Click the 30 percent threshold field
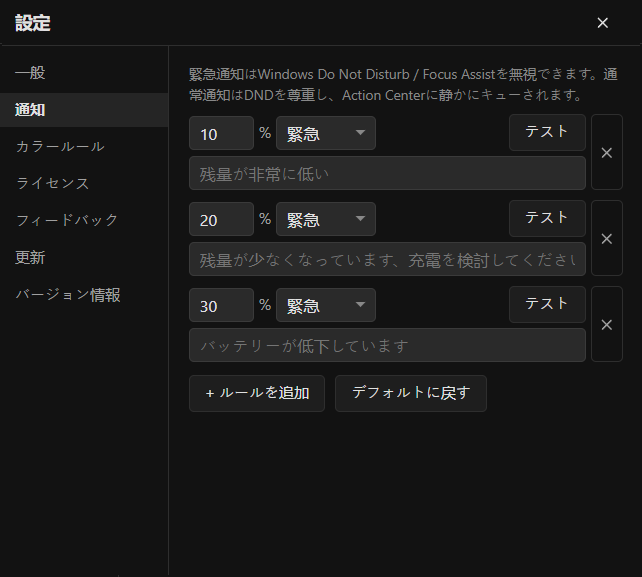 tap(222, 305)
